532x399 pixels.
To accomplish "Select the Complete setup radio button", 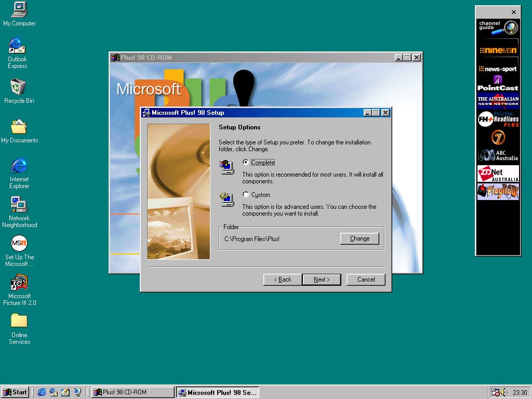I will (246, 163).
